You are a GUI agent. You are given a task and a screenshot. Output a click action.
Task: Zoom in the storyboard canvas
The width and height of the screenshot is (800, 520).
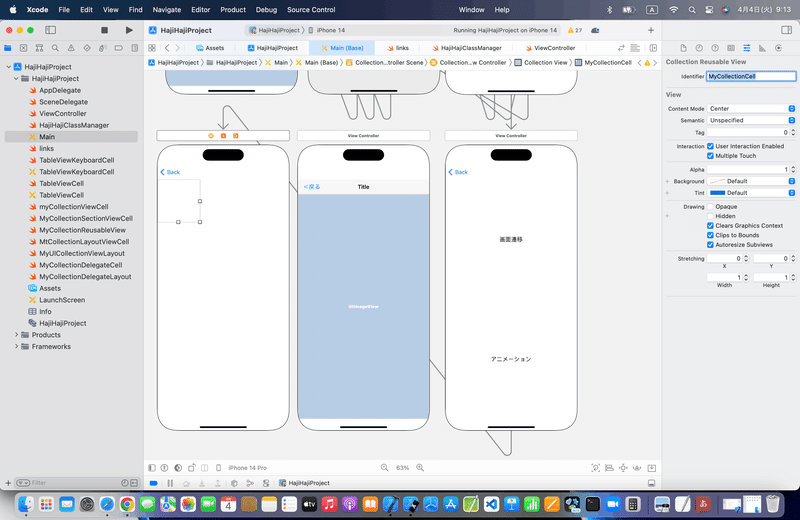pos(420,467)
